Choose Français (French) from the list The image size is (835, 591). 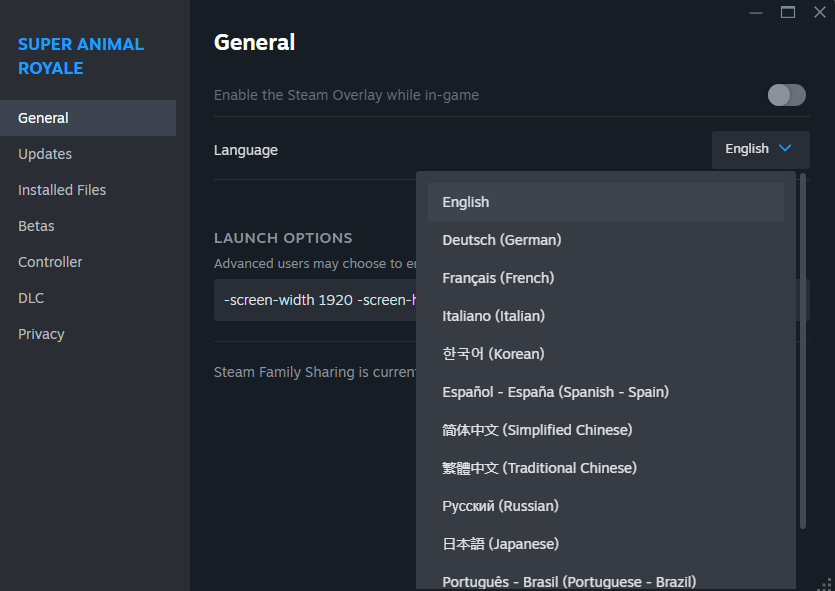click(x=605, y=278)
